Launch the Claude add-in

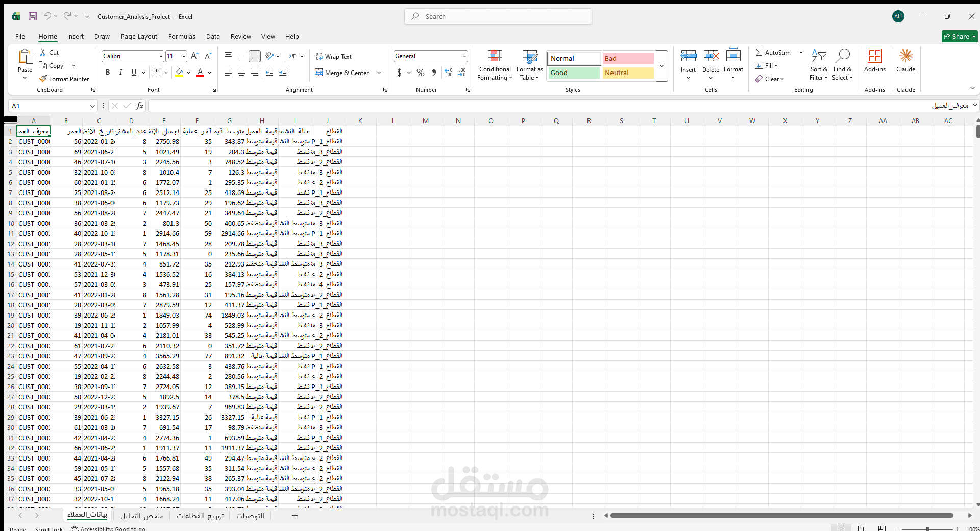click(x=906, y=60)
